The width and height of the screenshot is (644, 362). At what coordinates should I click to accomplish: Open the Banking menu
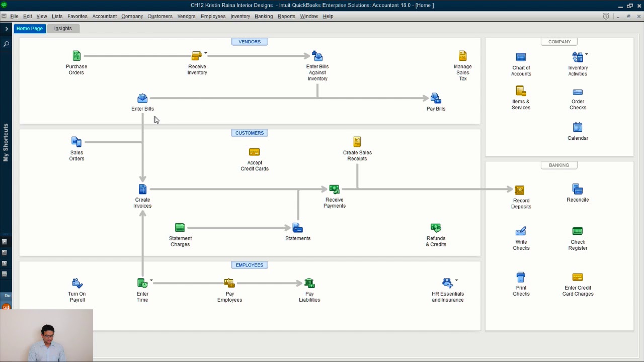tap(264, 16)
